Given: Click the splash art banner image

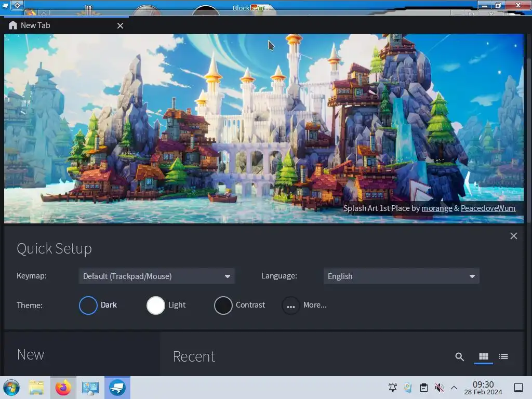Looking at the screenshot, I should 263,128.
